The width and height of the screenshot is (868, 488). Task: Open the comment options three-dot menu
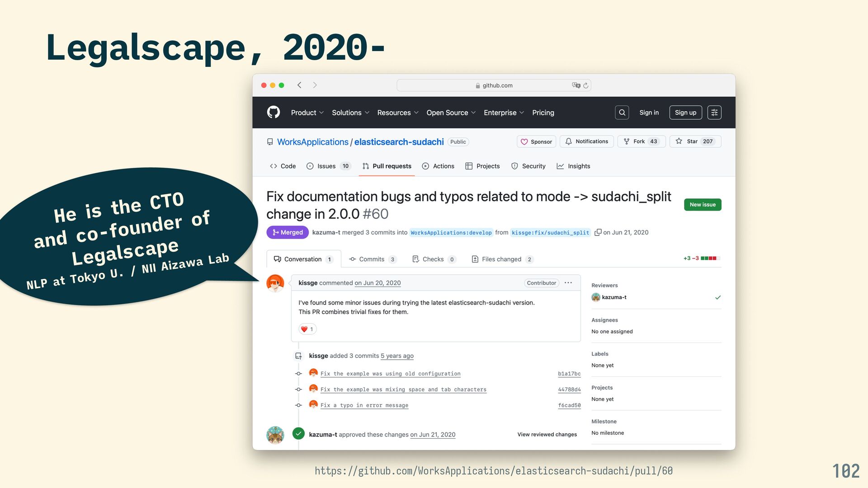click(x=568, y=283)
